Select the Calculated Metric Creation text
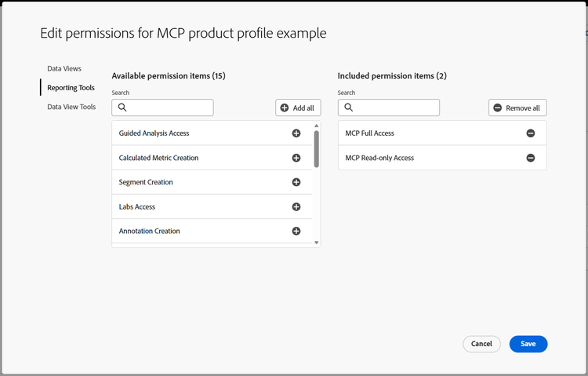This screenshot has height=376, width=588. (x=158, y=158)
